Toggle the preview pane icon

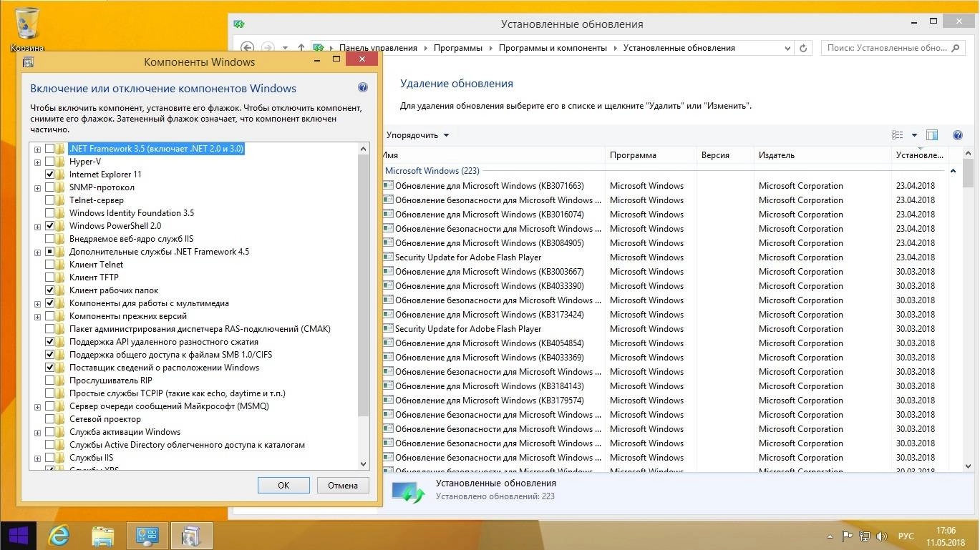[x=932, y=135]
